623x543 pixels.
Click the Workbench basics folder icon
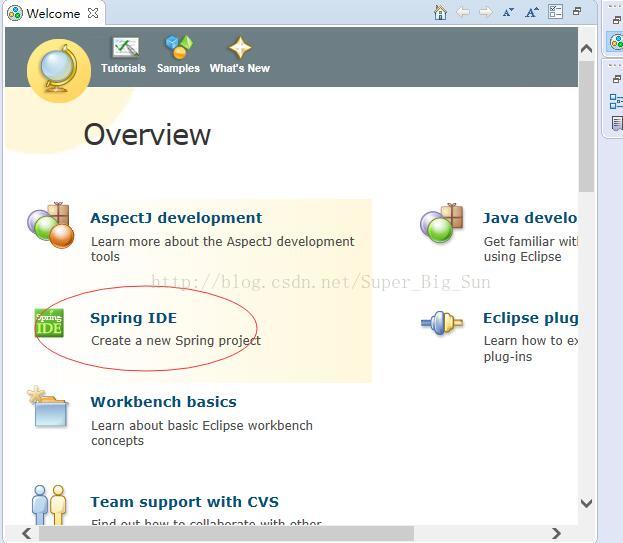[x=48, y=406]
